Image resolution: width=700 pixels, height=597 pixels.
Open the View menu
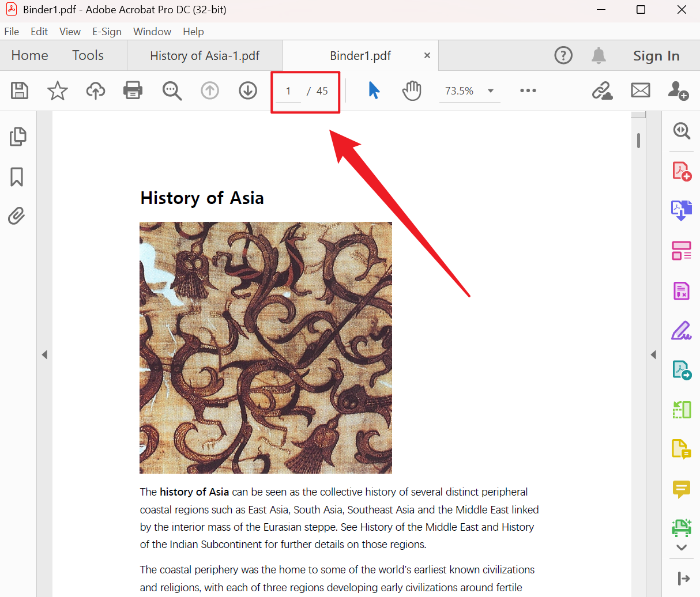click(70, 32)
